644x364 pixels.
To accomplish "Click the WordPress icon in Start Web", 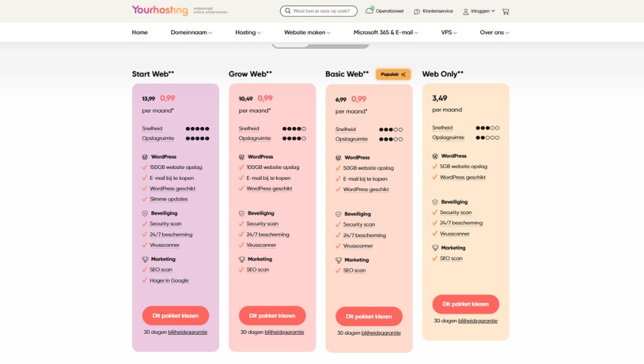I will click(x=145, y=157).
